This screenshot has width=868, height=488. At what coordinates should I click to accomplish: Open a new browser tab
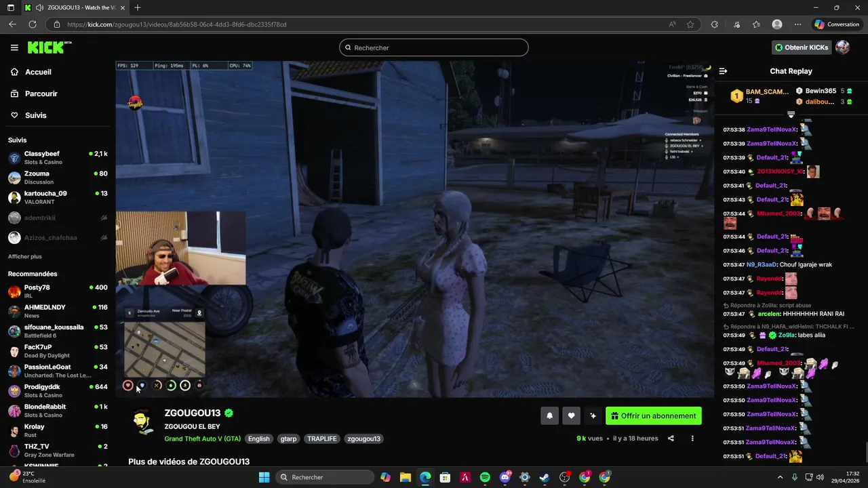(x=138, y=7)
